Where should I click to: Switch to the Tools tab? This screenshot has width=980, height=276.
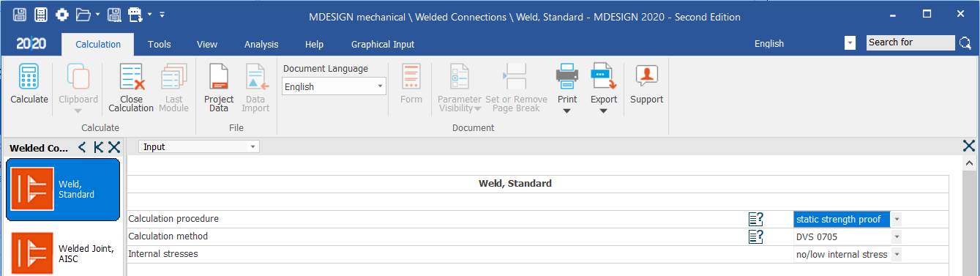click(160, 44)
